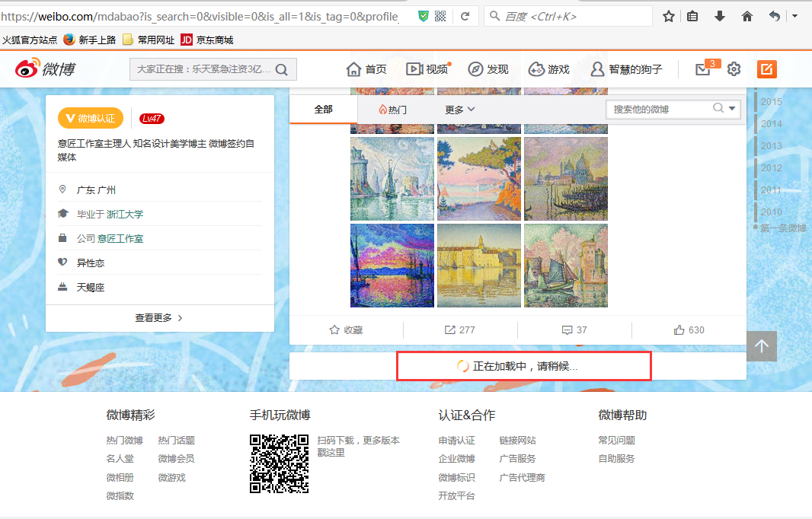This screenshot has height=519, width=812.
Task: Open the messages envelope with 3 badge
Action: pyautogui.click(x=703, y=68)
